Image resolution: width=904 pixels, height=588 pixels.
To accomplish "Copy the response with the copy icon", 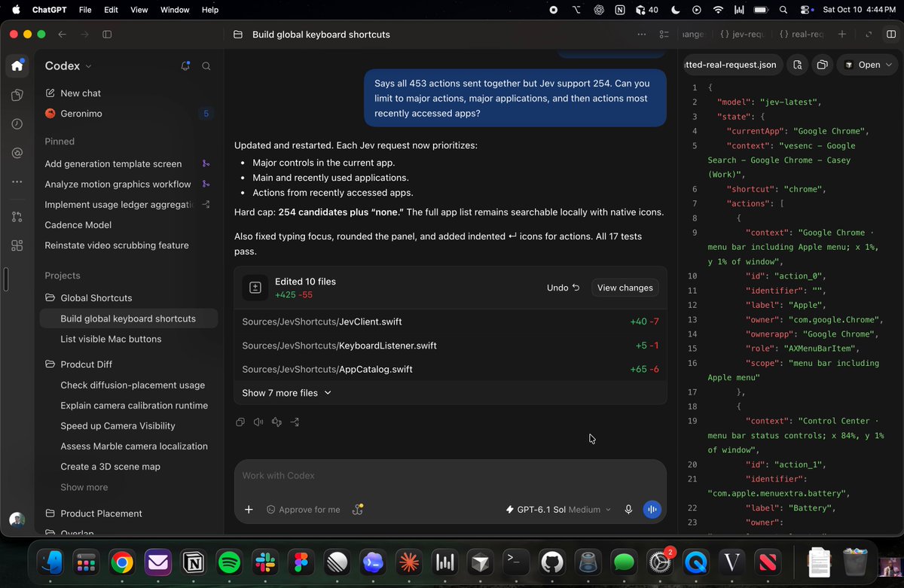I will pos(240,422).
